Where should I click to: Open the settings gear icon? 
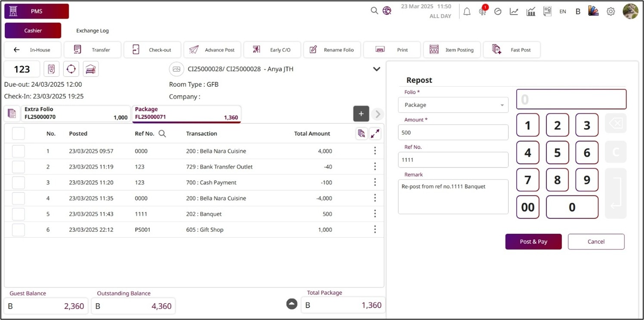(x=610, y=12)
